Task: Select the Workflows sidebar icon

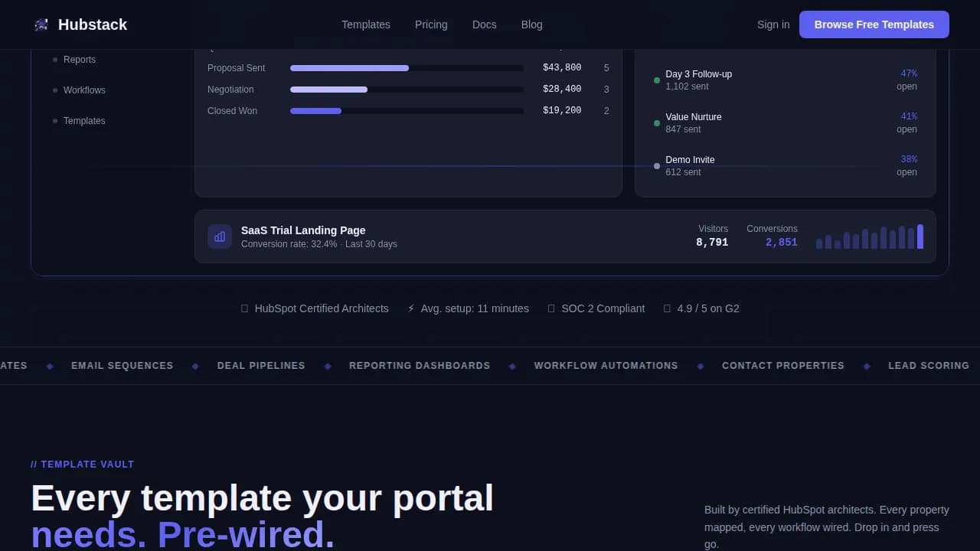Action: [x=54, y=90]
